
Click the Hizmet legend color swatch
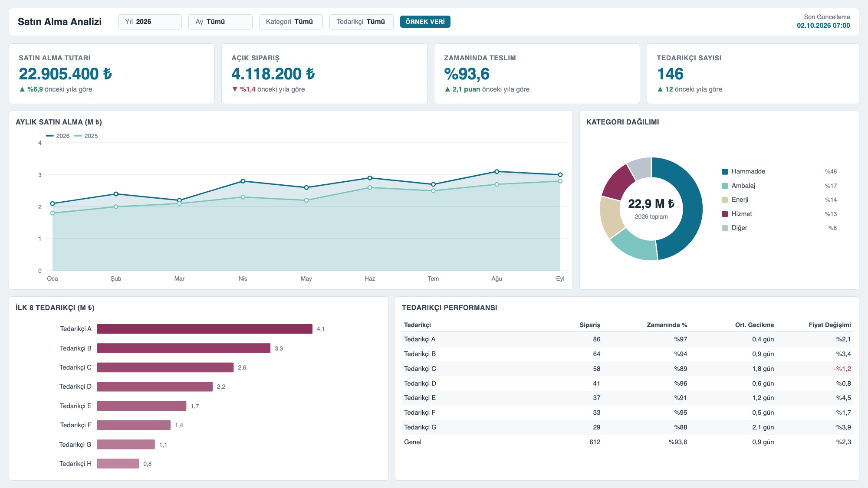pyautogui.click(x=725, y=214)
